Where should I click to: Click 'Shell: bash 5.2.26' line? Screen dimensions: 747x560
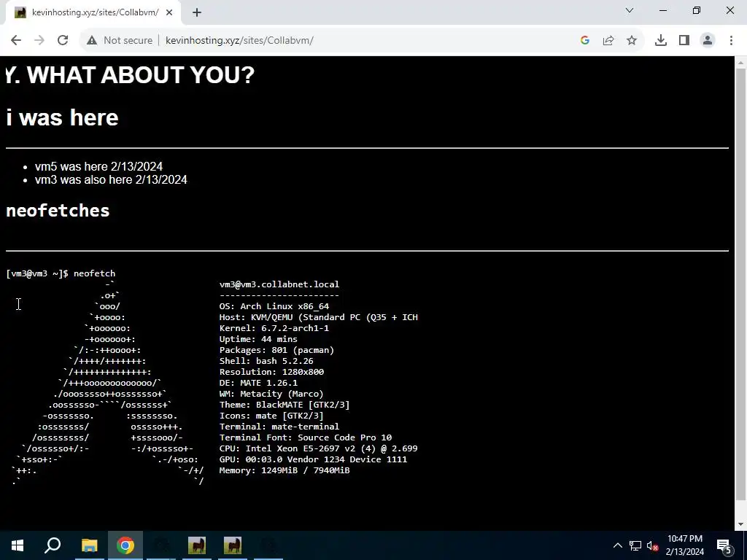coord(266,361)
